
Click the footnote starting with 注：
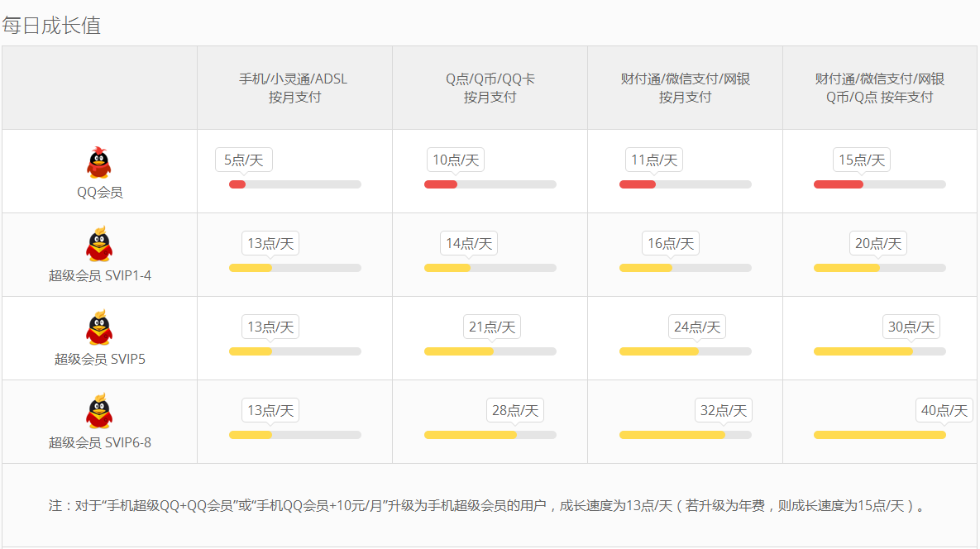coord(486,505)
